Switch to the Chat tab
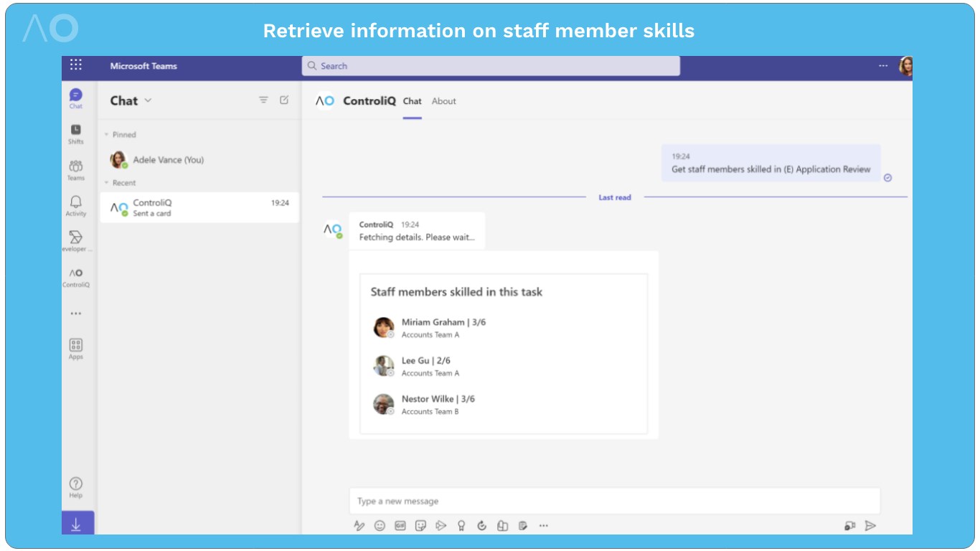This screenshot has width=980, height=551. point(412,101)
